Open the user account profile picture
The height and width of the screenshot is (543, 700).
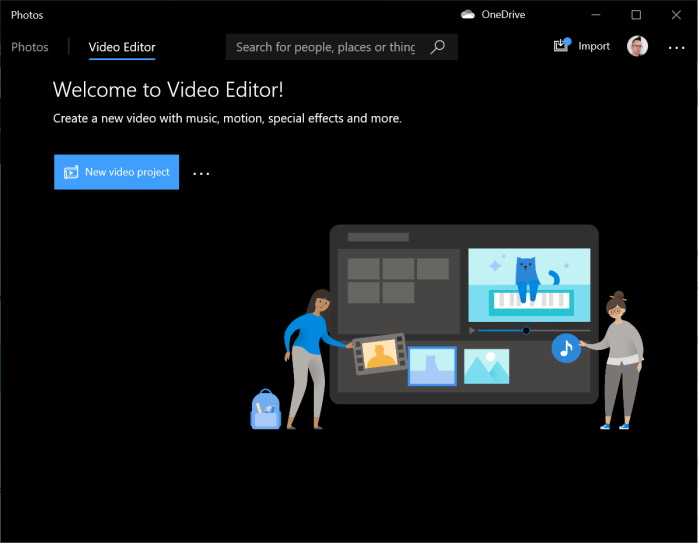tap(637, 46)
